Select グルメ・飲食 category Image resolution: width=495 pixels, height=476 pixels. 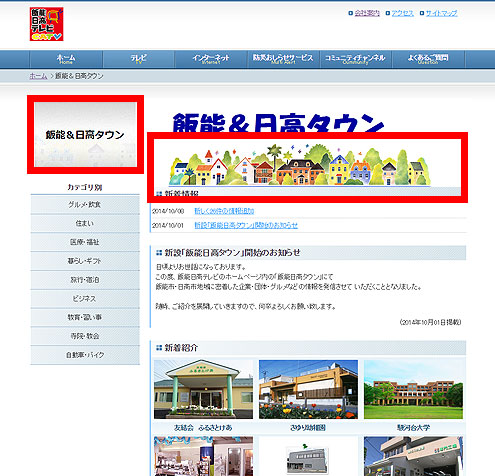(x=85, y=205)
